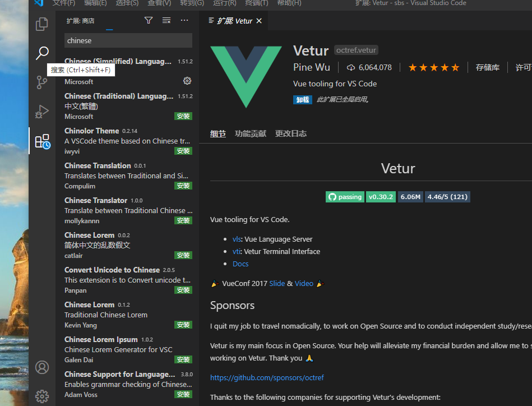
Task: Open the Manage gear icon in activity bar
Action: (42, 396)
